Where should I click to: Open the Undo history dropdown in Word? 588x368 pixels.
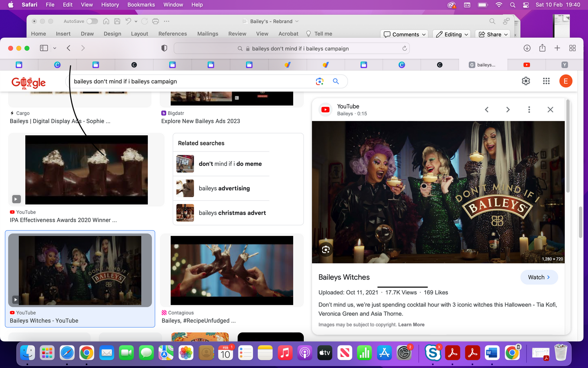click(136, 21)
